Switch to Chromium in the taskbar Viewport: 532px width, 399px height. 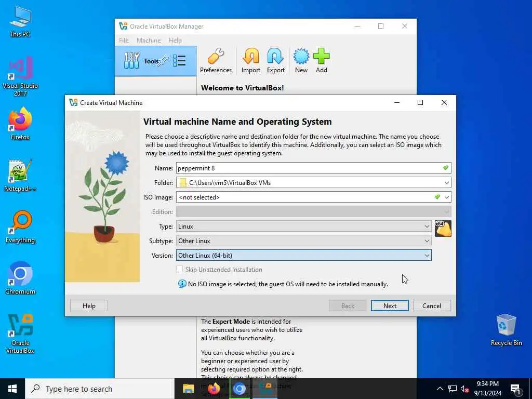point(239,389)
